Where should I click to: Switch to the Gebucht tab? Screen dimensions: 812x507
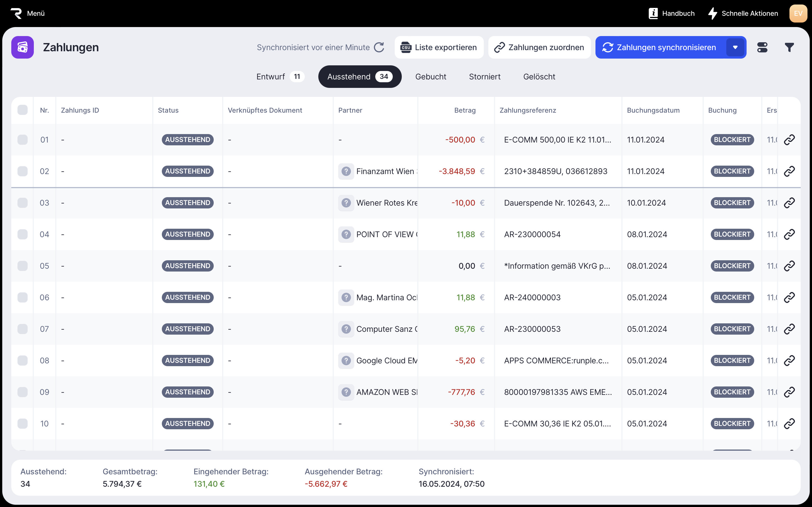(x=431, y=77)
